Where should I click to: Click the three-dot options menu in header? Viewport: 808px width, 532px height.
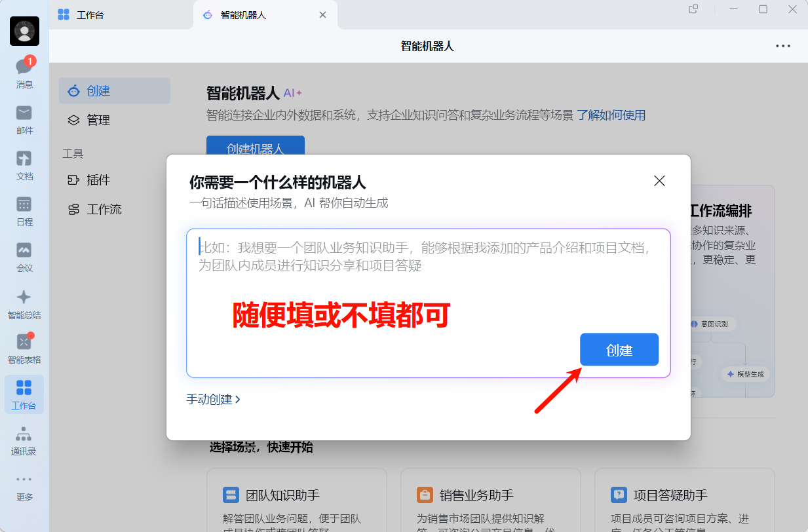tap(782, 46)
